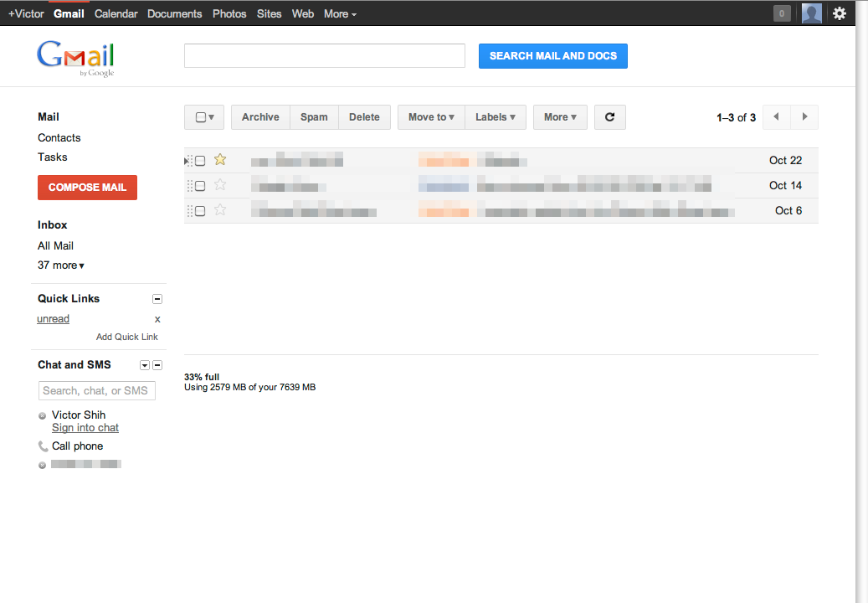Click Mail in the sidebar
Image resolution: width=868 pixels, height=603 pixels.
click(49, 117)
